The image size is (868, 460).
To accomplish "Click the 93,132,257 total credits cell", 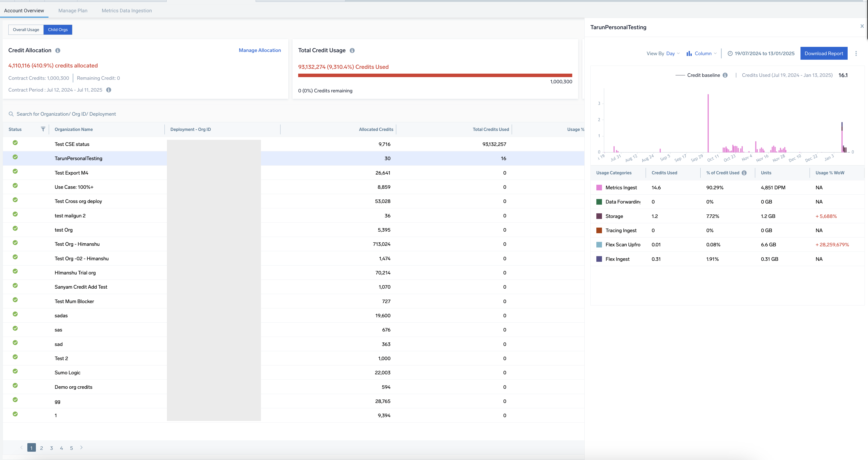I will [x=494, y=144].
